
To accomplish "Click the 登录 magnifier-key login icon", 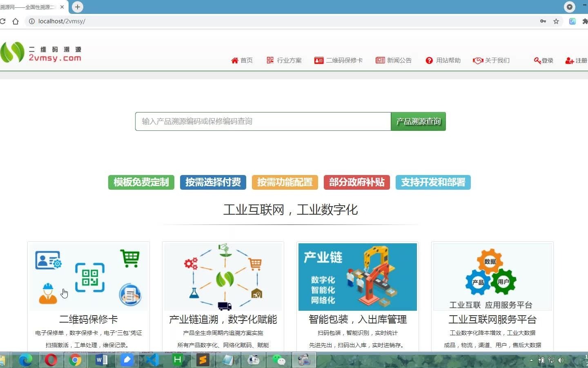I will (538, 61).
